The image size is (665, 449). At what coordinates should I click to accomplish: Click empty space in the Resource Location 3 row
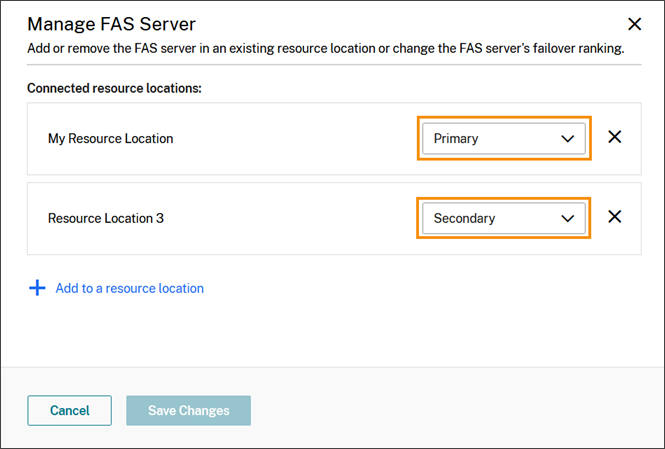click(300, 218)
